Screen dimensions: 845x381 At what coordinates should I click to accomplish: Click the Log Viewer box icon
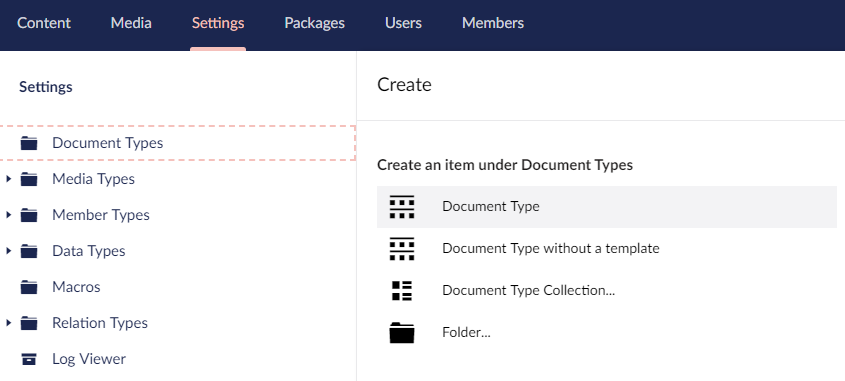tap(29, 359)
